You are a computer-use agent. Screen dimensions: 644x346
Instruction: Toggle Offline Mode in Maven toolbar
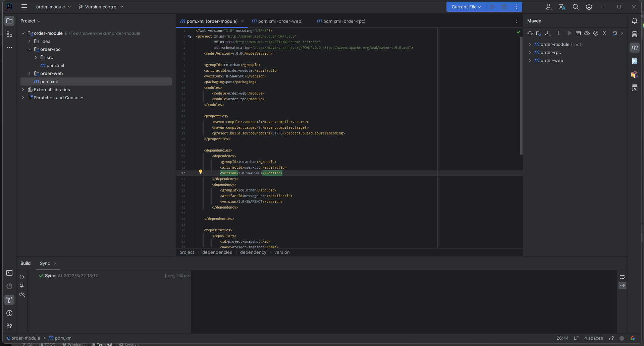pyautogui.click(x=587, y=33)
